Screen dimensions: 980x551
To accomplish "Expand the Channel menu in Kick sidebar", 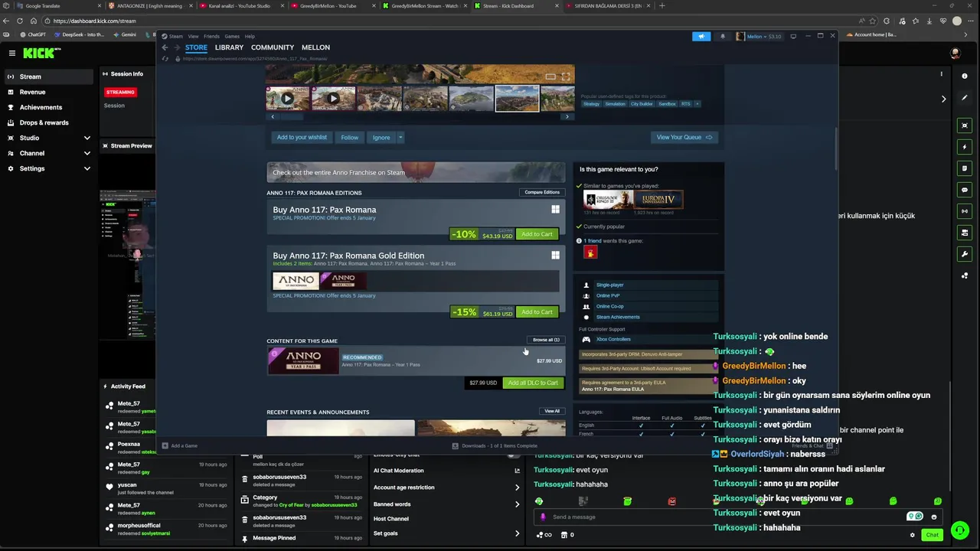I will pyautogui.click(x=87, y=153).
